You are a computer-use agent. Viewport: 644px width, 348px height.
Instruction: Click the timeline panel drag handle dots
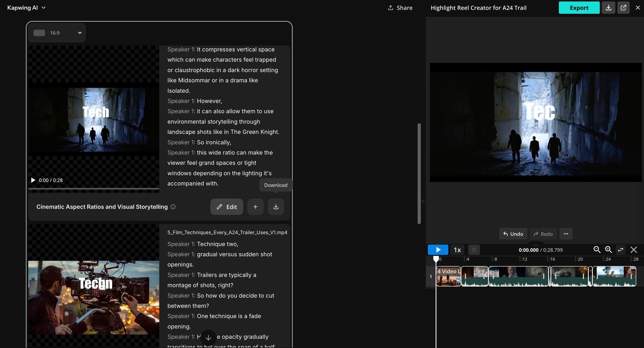(x=535, y=245)
